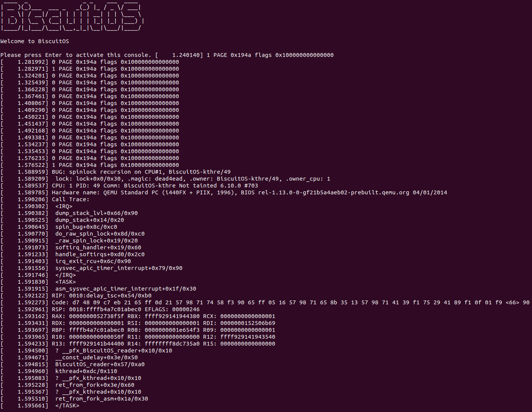Click 'ret_from_fork+0x3e/0x60' trace entry

[x=95, y=385]
